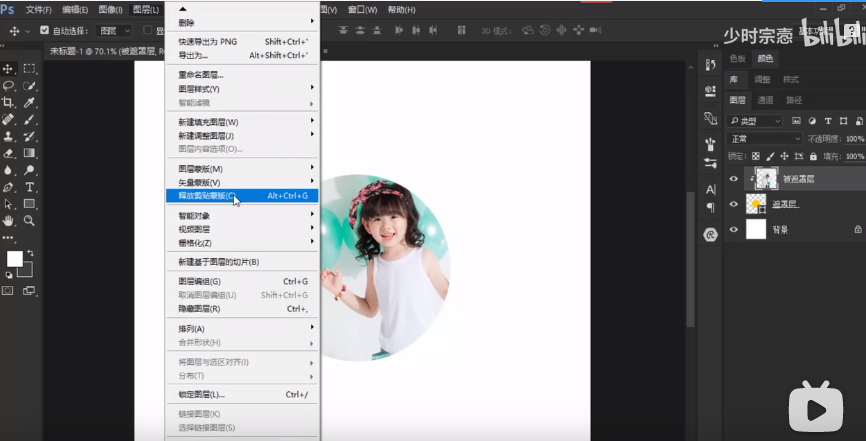Open the 正常 blend mode dropdown
Screen dimensions: 866x441
coord(765,139)
